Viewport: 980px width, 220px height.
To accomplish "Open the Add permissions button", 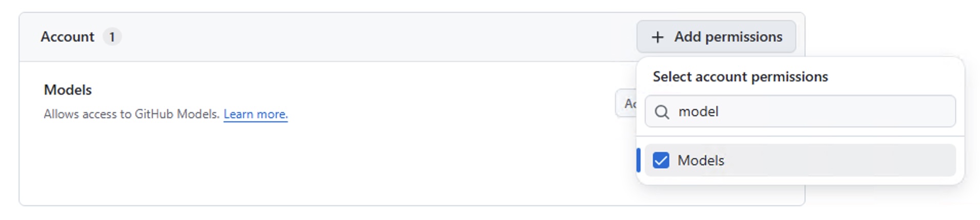I will [716, 37].
